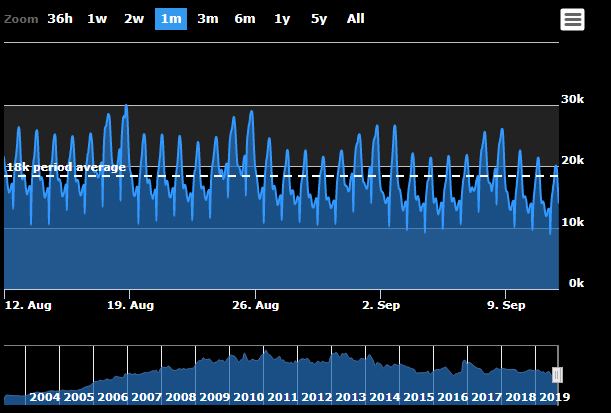Image resolution: width=611 pixels, height=413 pixels.
Task: Set zoom range to 6m
Action: pyautogui.click(x=245, y=19)
